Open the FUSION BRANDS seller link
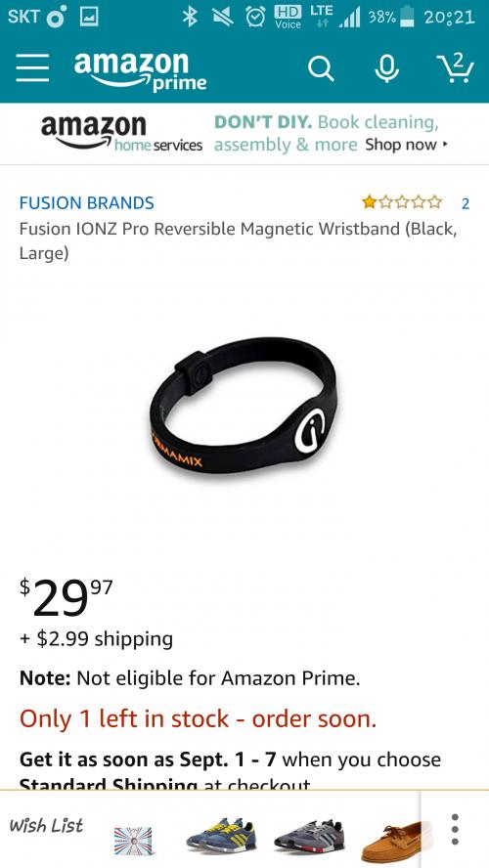489x868 pixels. pyautogui.click(x=86, y=202)
